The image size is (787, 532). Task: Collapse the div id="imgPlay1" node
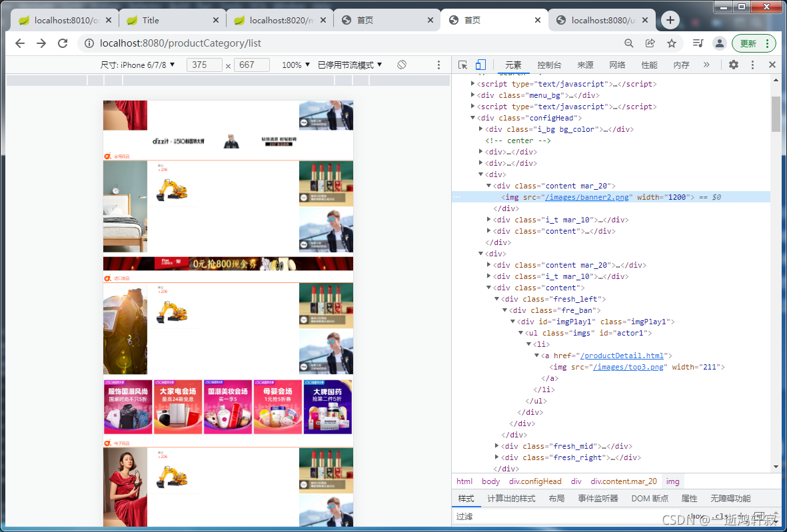point(513,322)
